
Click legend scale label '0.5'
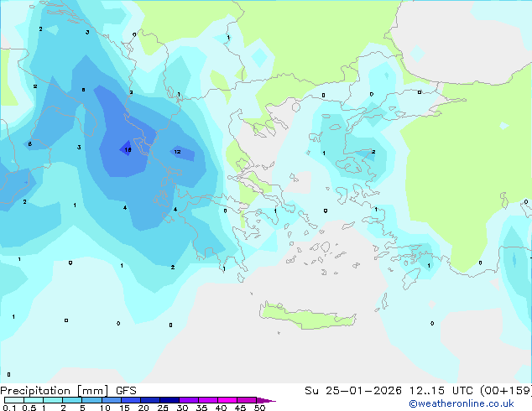29,408
